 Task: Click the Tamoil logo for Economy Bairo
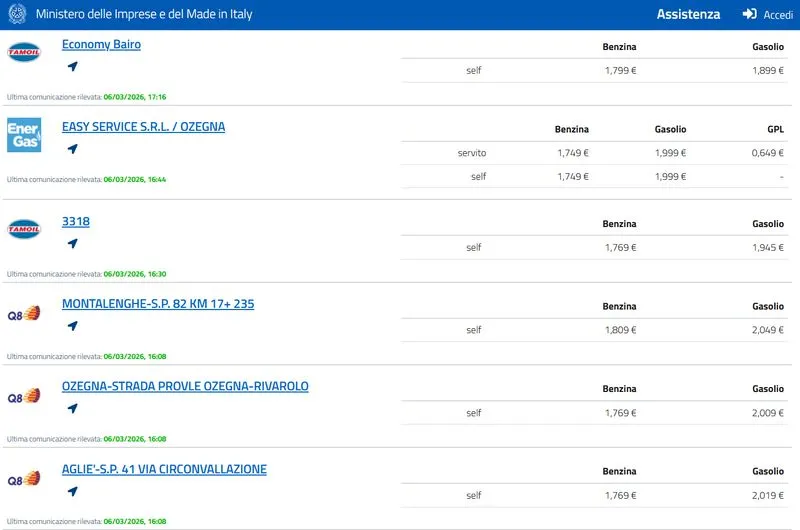tap(24, 53)
